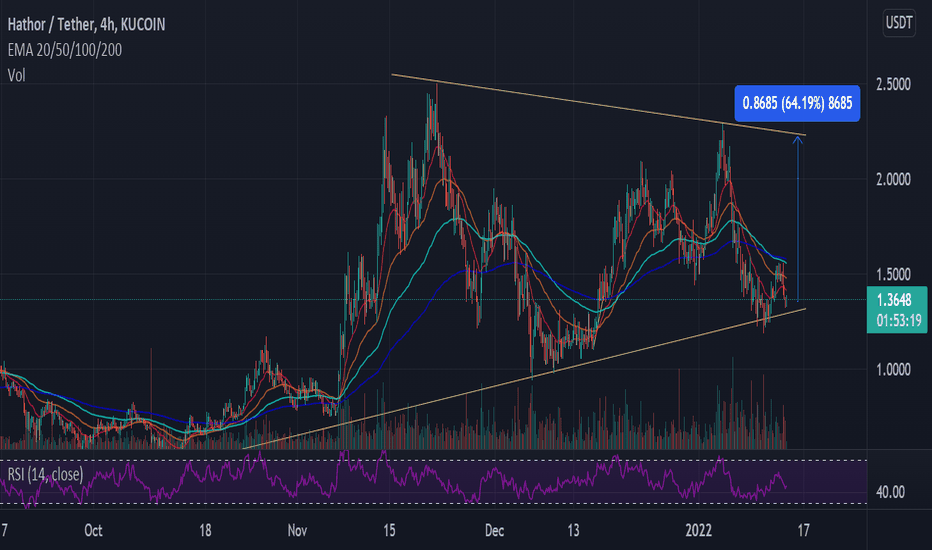The height and width of the screenshot is (550, 932).
Task: Click the current price tag 1.3648
Action: tap(894, 300)
